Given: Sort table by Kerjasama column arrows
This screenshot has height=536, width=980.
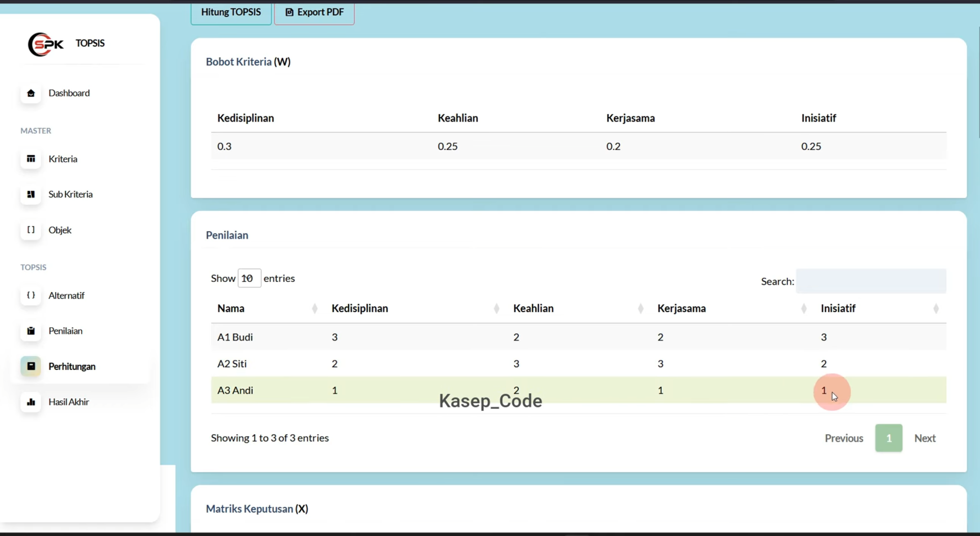Looking at the screenshot, I should pos(804,308).
